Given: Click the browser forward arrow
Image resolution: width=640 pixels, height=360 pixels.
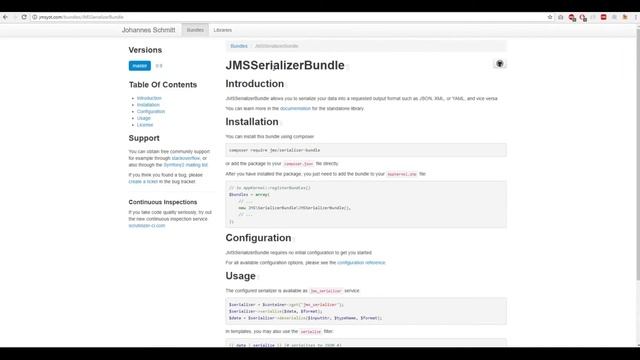Looking at the screenshot, I should click(x=15, y=17).
